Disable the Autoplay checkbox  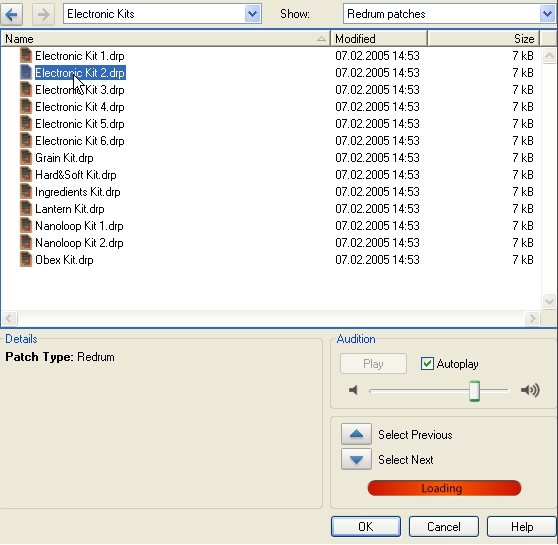[x=427, y=364]
